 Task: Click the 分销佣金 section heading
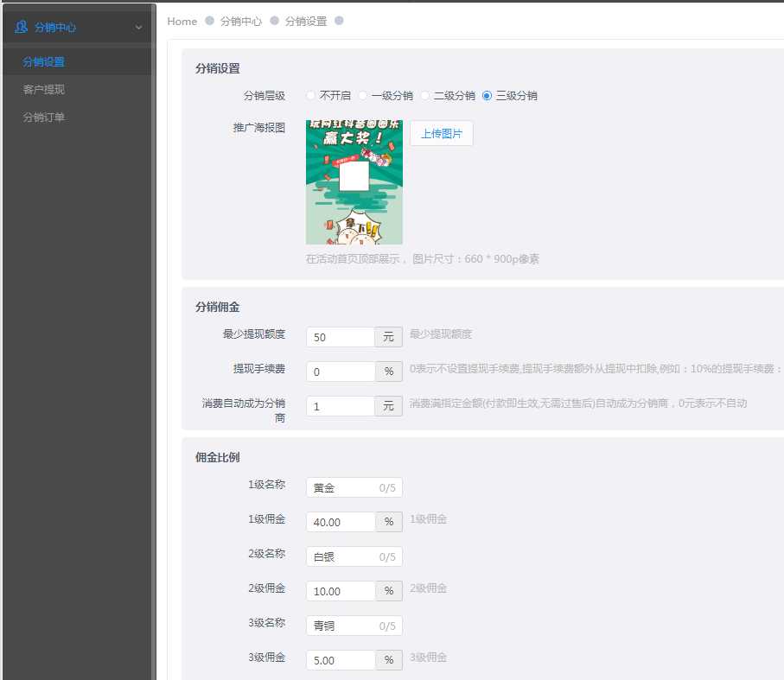pos(218,307)
